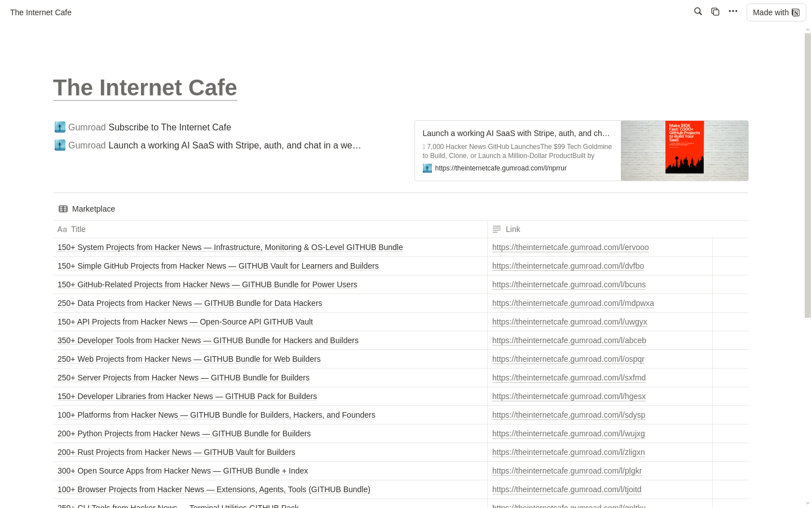Viewport: 812px width, 508px height.
Task: Open 350+ Developer Tools row
Action: tap(208, 340)
